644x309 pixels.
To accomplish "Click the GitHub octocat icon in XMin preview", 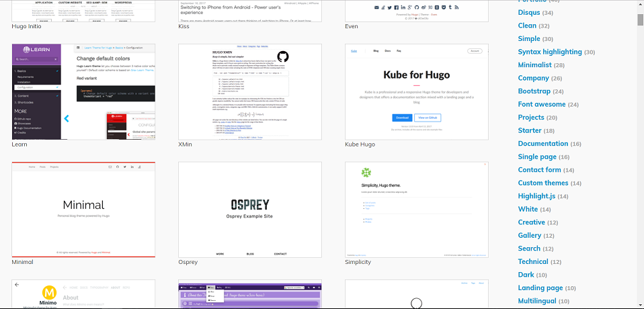I will [x=283, y=56].
